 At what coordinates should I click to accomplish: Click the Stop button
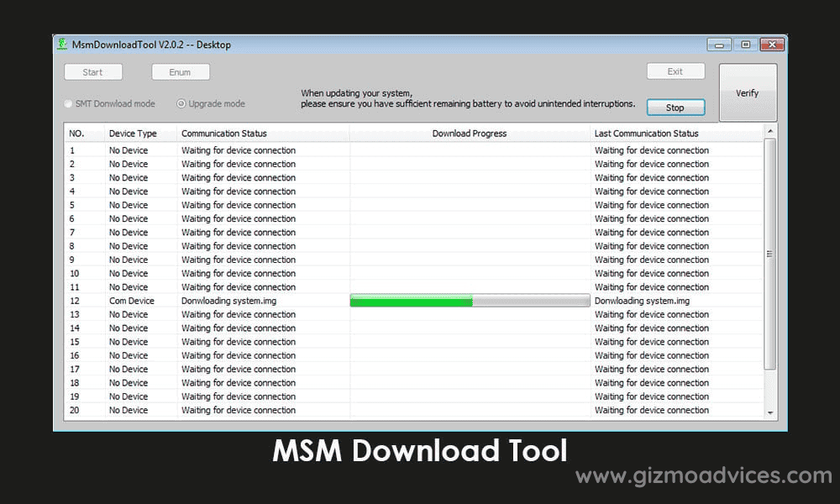[x=675, y=108]
